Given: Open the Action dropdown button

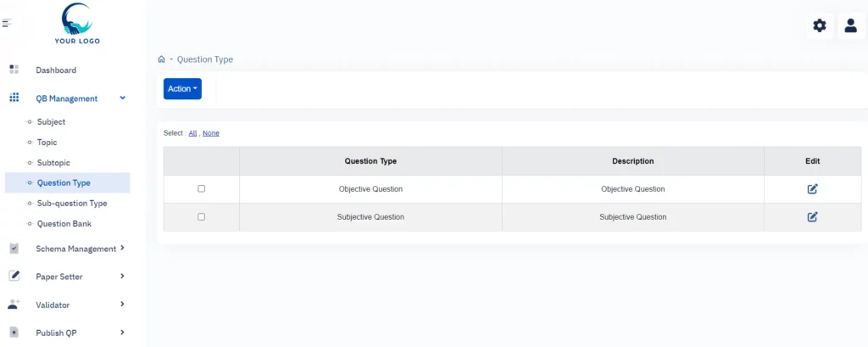Looking at the screenshot, I should (183, 89).
